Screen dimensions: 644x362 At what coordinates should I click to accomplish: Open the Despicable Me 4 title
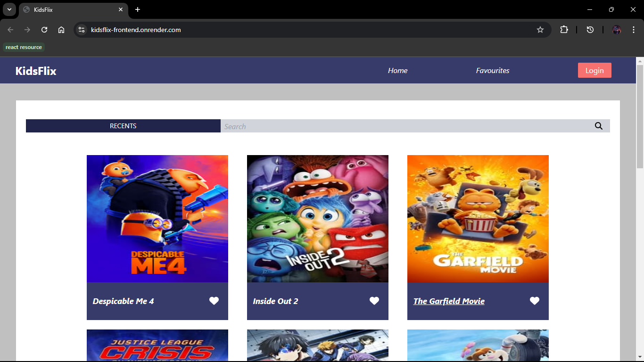tap(124, 301)
